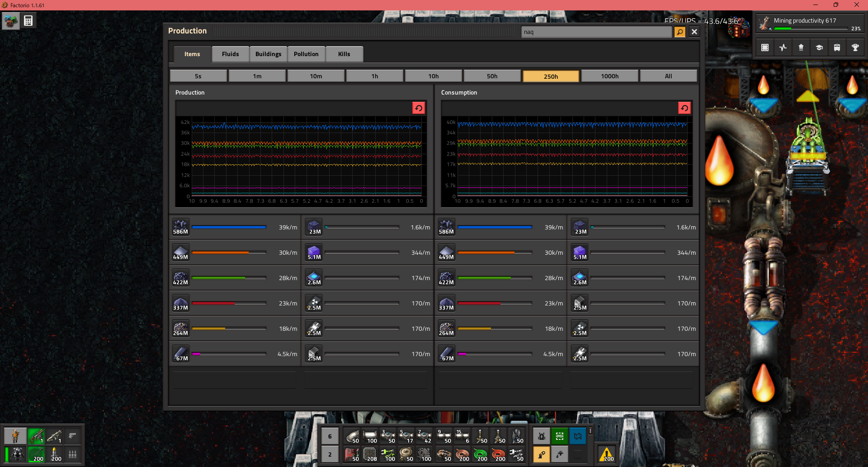Select the All time range
The width and height of the screenshot is (868, 467).
coord(669,76)
